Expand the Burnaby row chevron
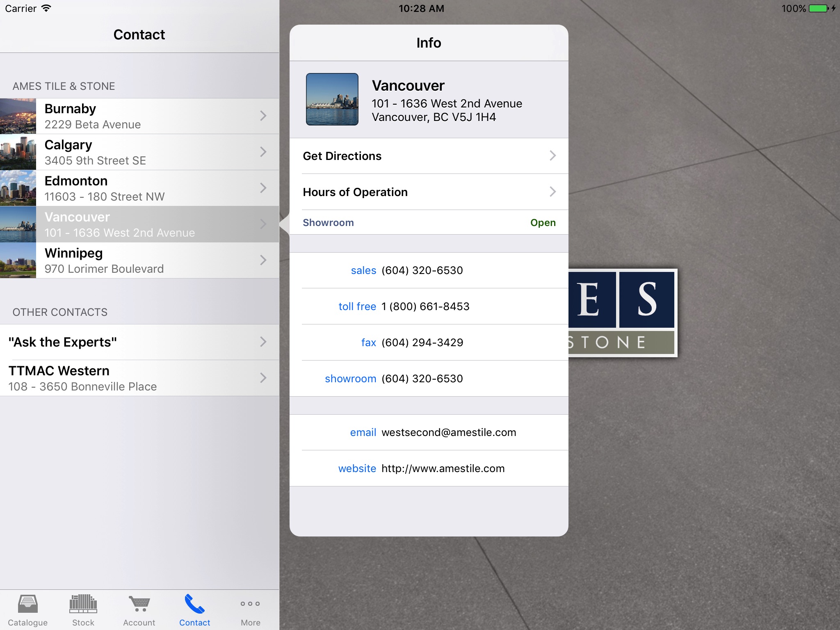Screen dimensions: 840x630 point(263,116)
